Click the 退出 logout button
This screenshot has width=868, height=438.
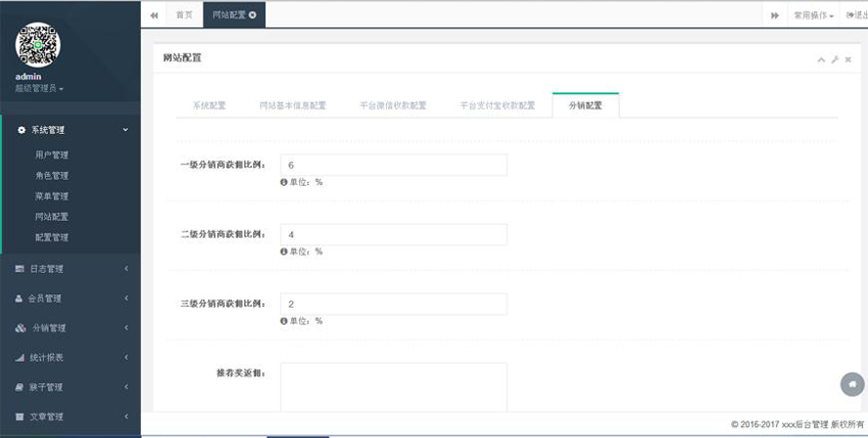pos(856,16)
